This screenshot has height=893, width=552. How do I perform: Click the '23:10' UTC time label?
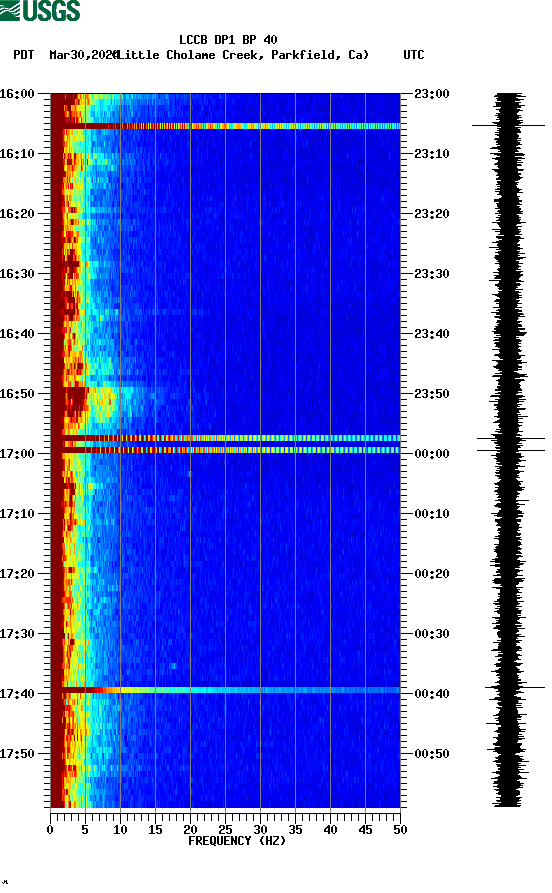coord(432,153)
